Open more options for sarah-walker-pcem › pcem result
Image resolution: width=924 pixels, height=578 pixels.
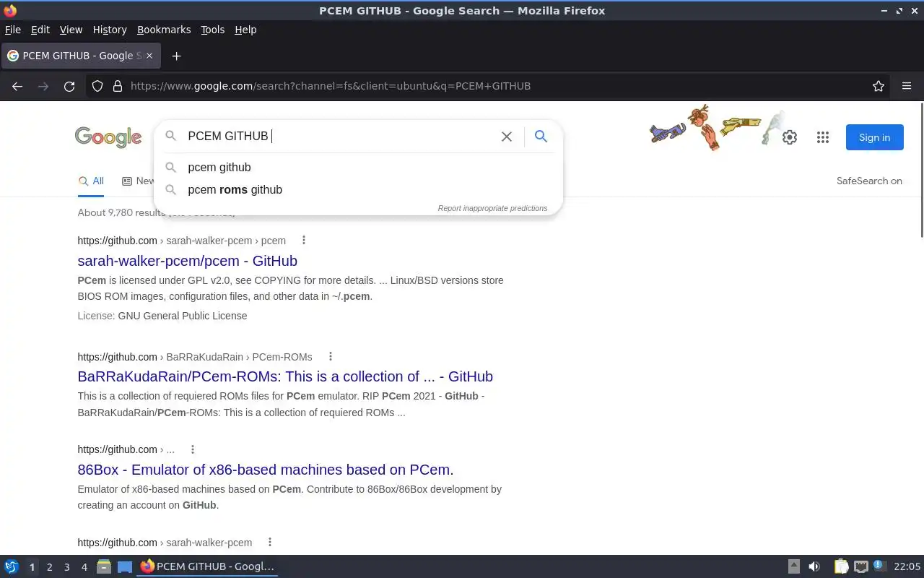click(303, 240)
